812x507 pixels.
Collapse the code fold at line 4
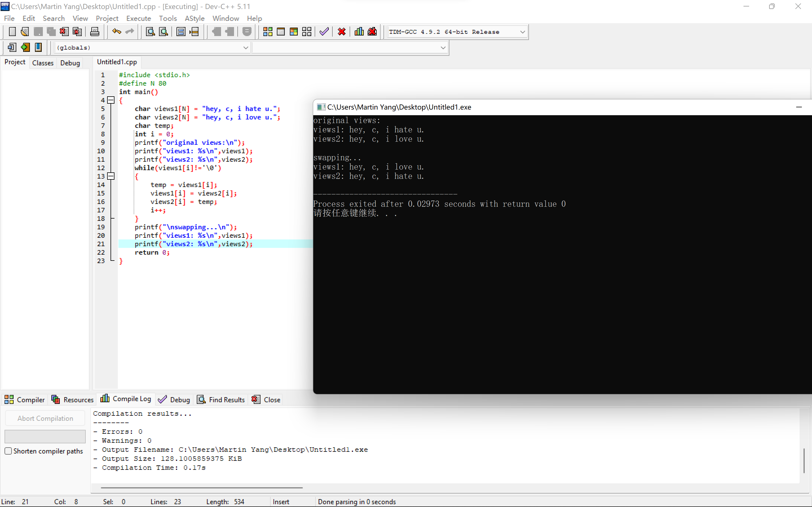[x=111, y=100]
